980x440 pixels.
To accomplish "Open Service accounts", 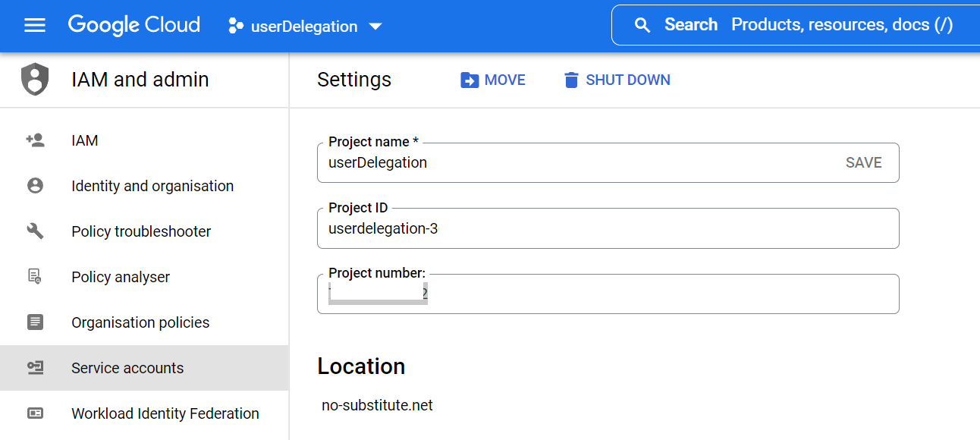I will pyautogui.click(x=144, y=368).
